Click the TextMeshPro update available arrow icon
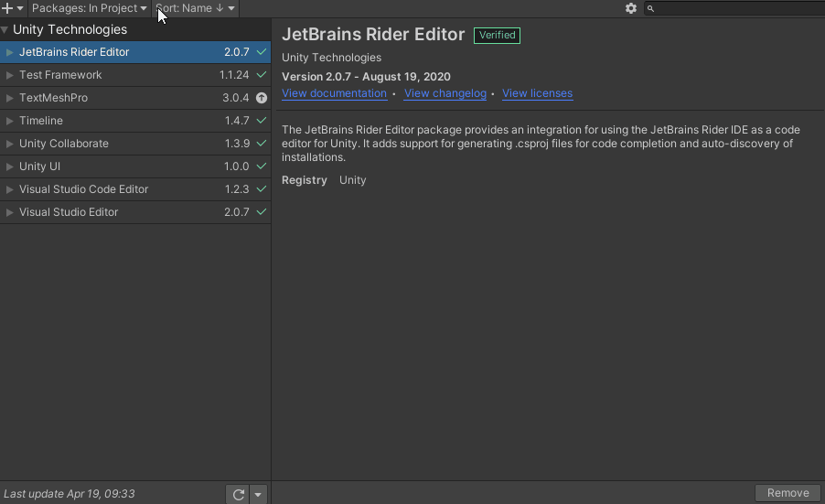825x504 pixels. tap(262, 98)
